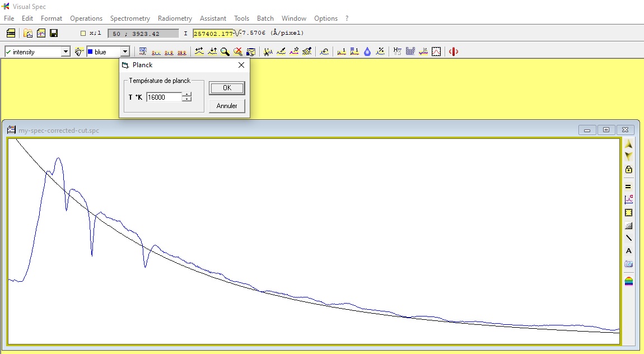Click the grid table icon in toolbar
The image size is (644, 354).
(x=410, y=52)
